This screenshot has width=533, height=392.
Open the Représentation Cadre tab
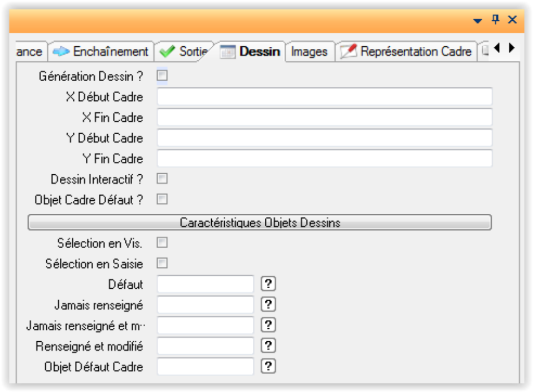(408, 52)
